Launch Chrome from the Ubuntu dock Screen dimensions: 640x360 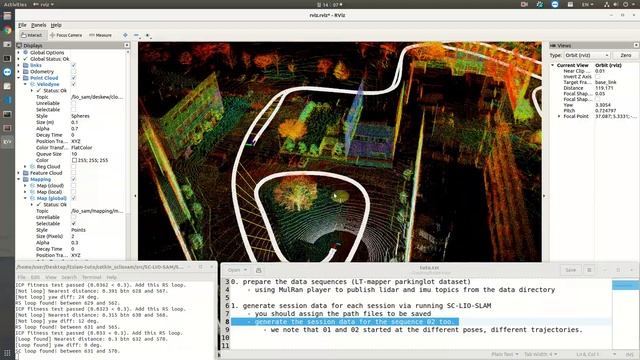pyautogui.click(x=7, y=30)
